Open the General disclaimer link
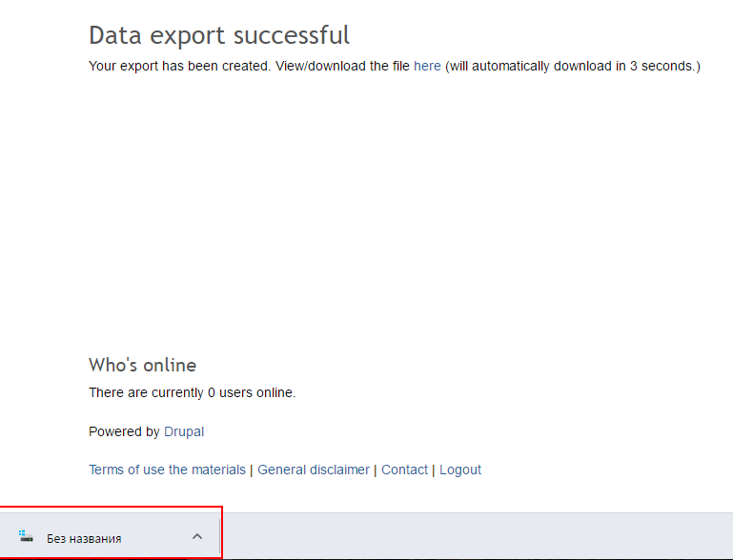The height and width of the screenshot is (560, 733). (314, 470)
